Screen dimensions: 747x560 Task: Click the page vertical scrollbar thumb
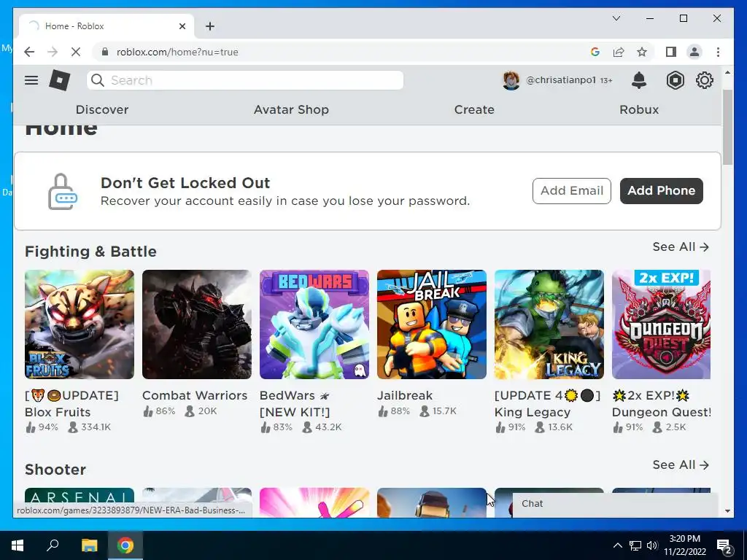coord(727,127)
